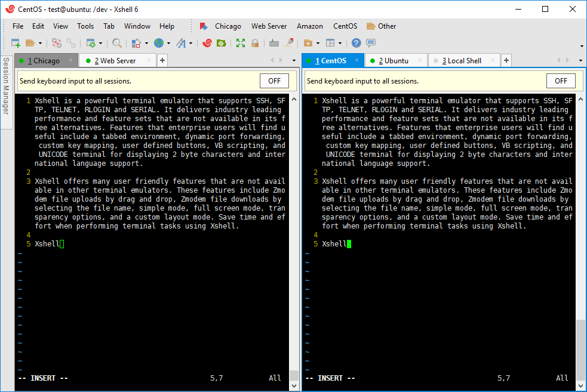The height and width of the screenshot is (392, 587).
Task: Close the 2 Web Server tab
Action: click(149, 60)
